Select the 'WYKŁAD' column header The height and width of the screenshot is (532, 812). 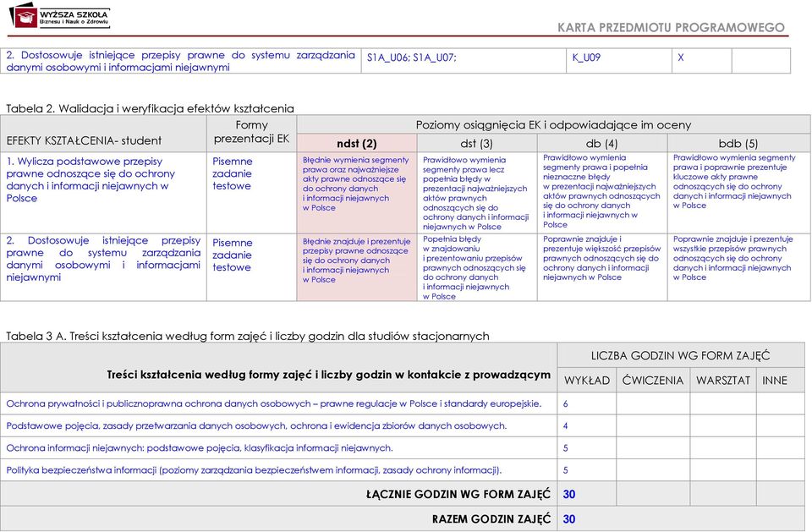(587, 381)
